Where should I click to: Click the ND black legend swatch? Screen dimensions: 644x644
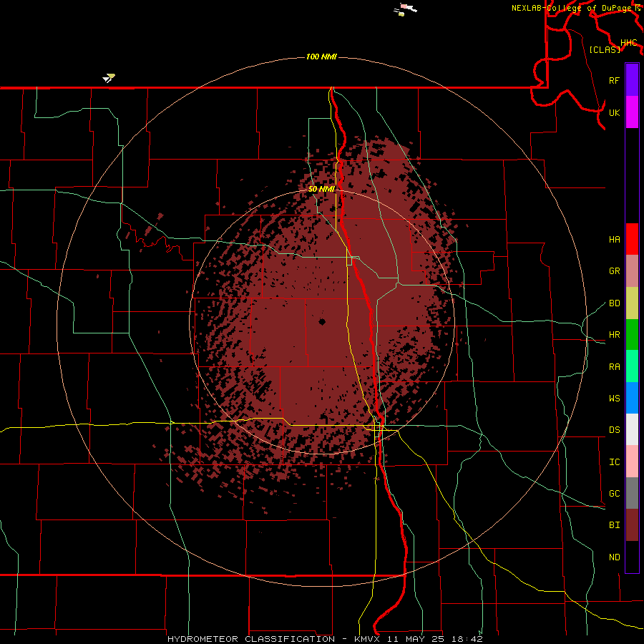pos(632,557)
